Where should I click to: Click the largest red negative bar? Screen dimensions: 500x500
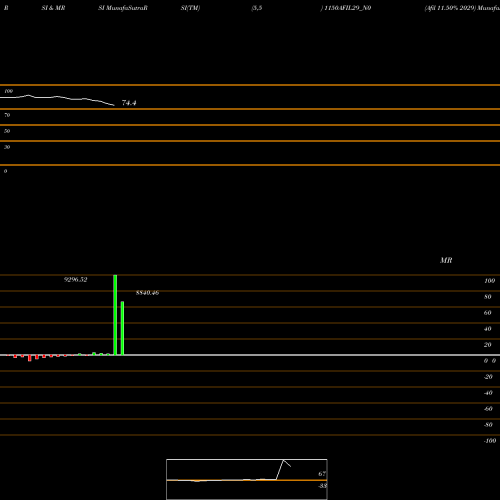[x=30, y=358]
